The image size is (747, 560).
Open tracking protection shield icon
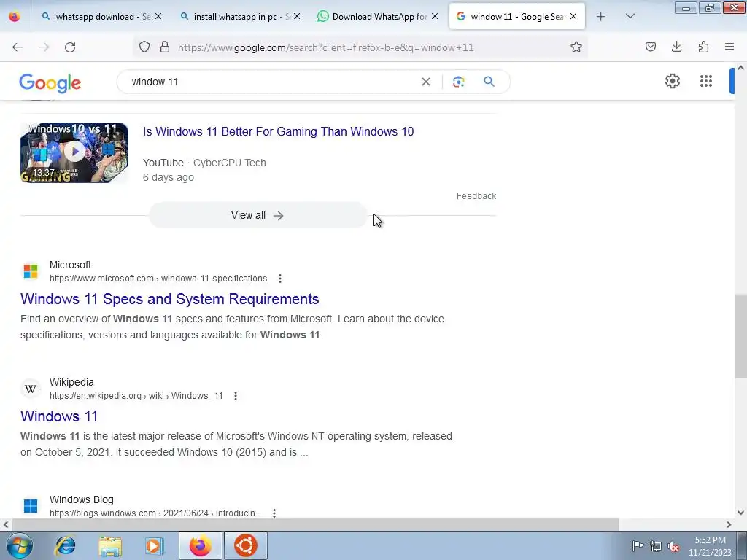coord(144,47)
